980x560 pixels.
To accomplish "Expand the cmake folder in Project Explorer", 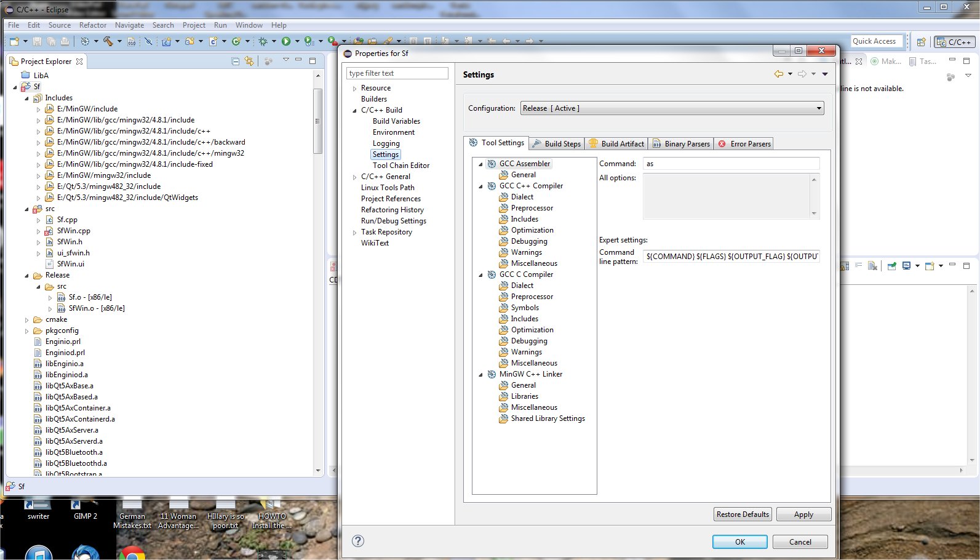I will (26, 320).
